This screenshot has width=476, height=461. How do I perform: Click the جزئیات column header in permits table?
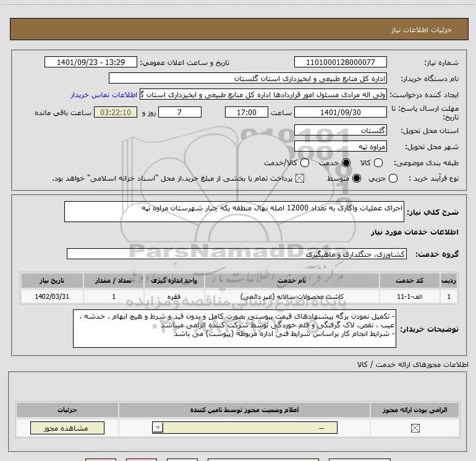(67, 410)
